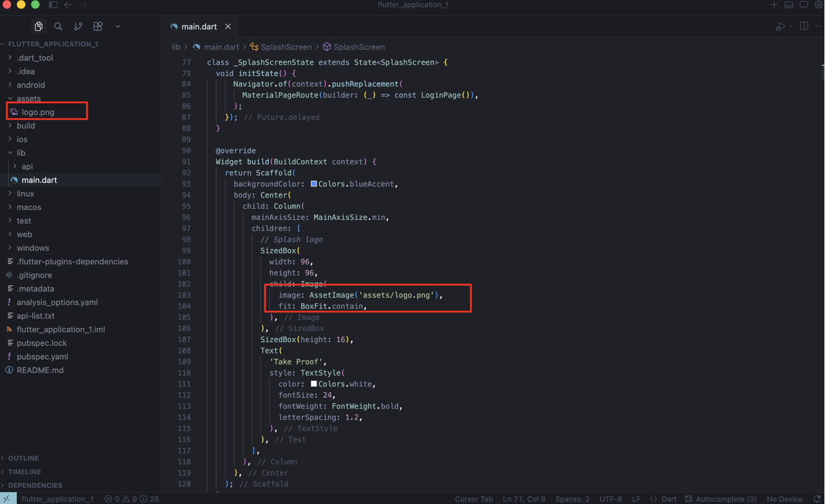Screen dimensions: 825x504
Task: Open the run/debug dropdown arrow
Action: pos(791,27)
